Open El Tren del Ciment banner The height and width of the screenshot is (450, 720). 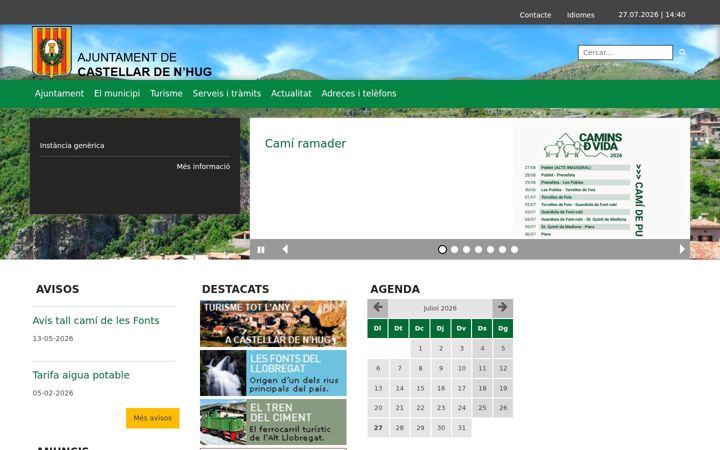[x=273, y=422]
